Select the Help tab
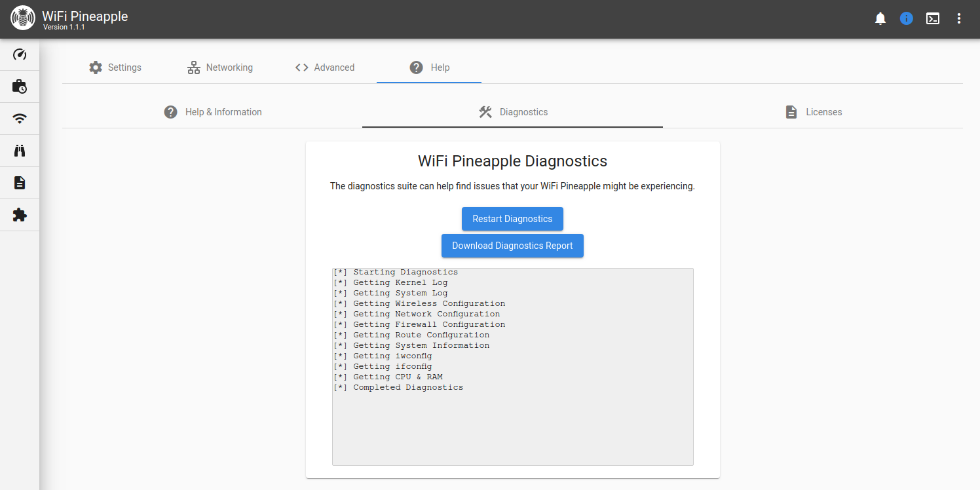The width and height of the screenshot is (980, 490). tap(429, 67)
